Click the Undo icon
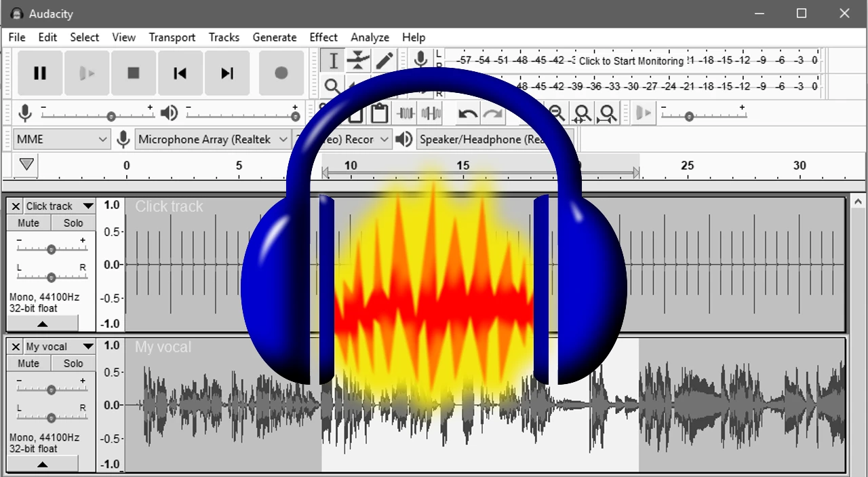 click(467, 113)
